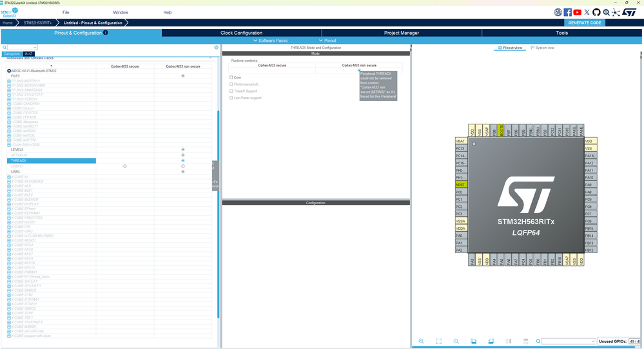Click the info icon next to Pinout & Configuration
The image size is (644, 351).
tap(106, 32)
